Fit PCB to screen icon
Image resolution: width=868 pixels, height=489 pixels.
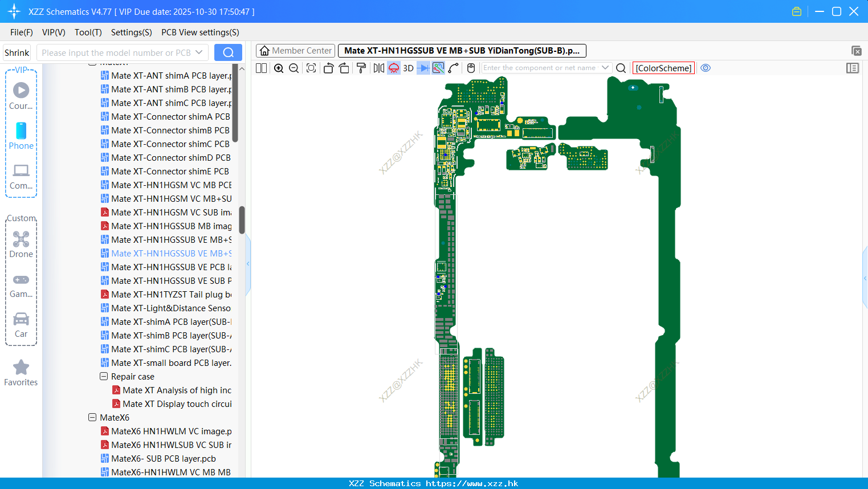(311, 68)
